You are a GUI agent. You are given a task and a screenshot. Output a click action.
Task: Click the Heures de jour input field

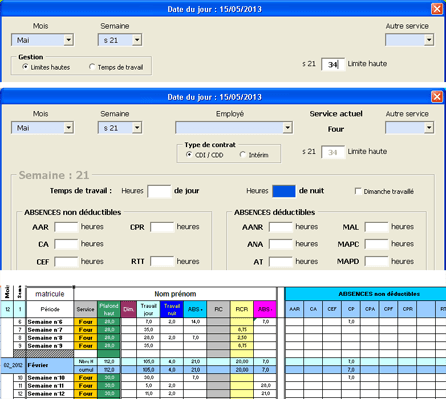[x=159, y=191]
